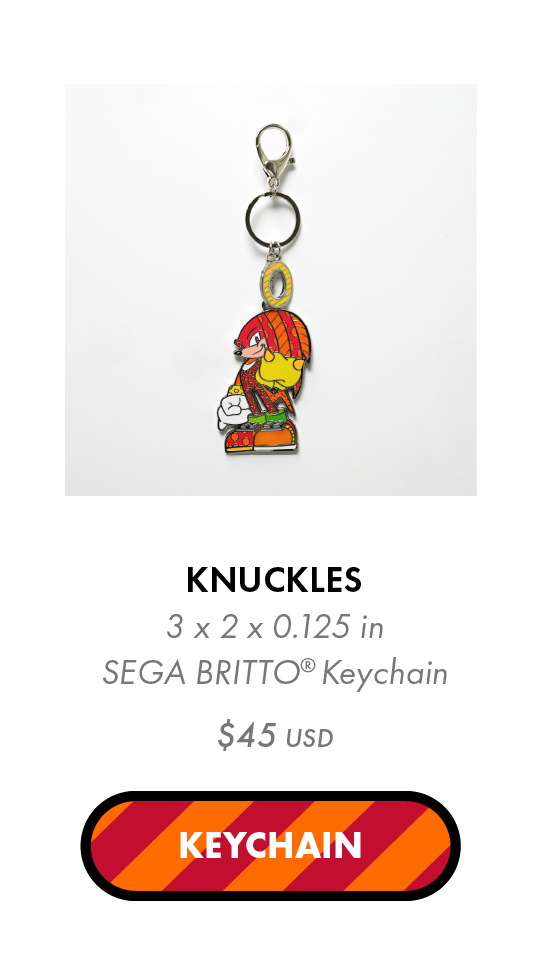Click the word SEGA in description

tap(144, 674)
